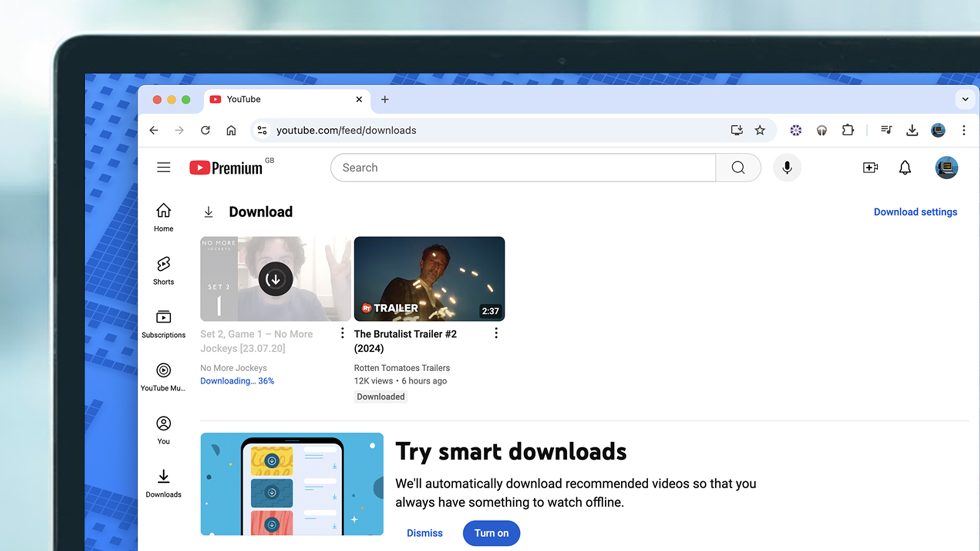980x551 pixels.
Task: Open YouTube Music in sidebar
Action: click(x=163, y=377)
